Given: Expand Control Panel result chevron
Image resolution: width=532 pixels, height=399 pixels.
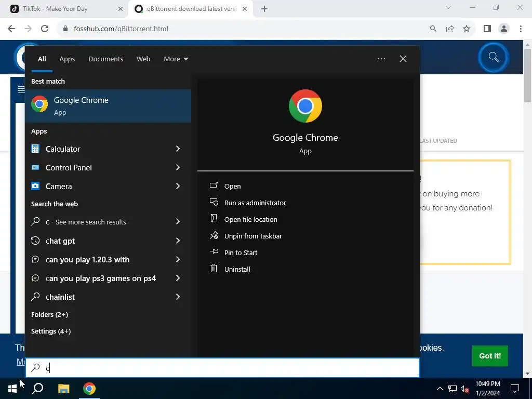Looking at the screenshot, I should (178, 167).
